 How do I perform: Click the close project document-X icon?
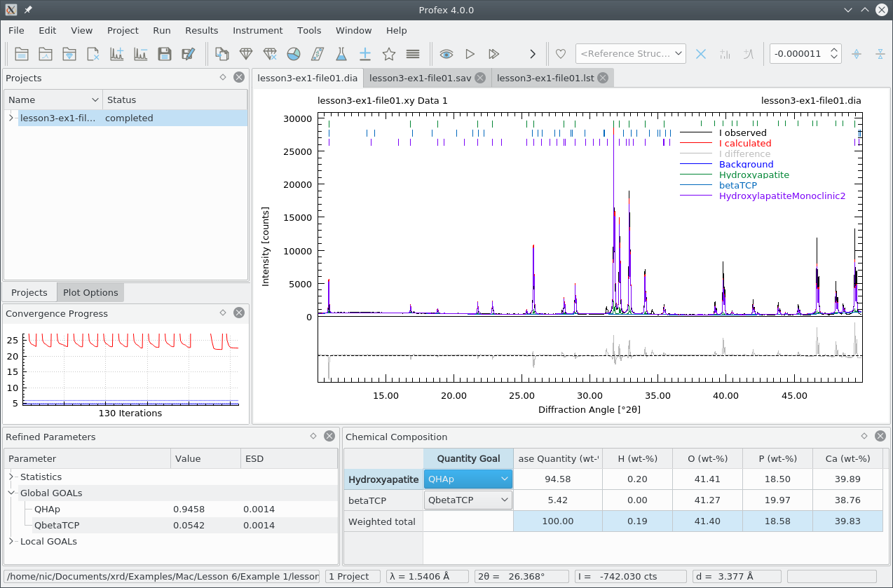click(x=93, y=54)
